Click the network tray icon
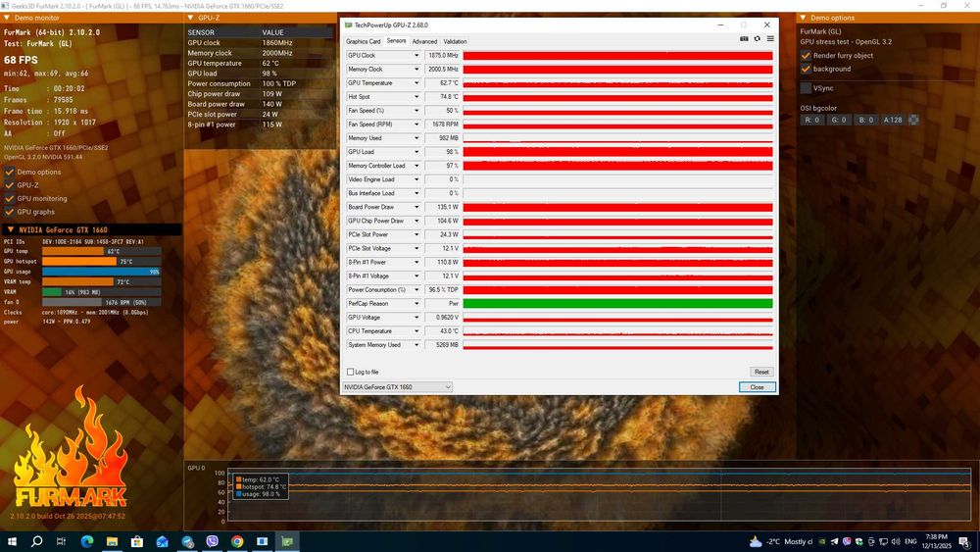 click(x=883, y=542)
